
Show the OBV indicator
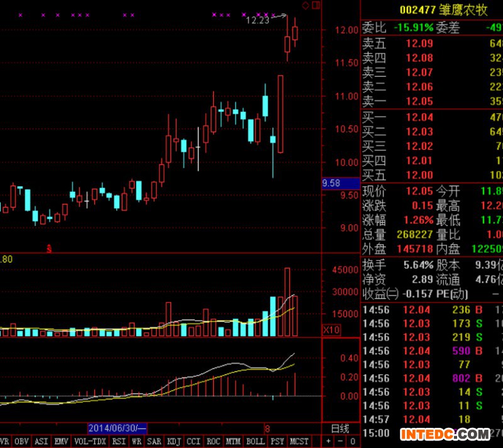pyautogui.click(x=22, y=442)
